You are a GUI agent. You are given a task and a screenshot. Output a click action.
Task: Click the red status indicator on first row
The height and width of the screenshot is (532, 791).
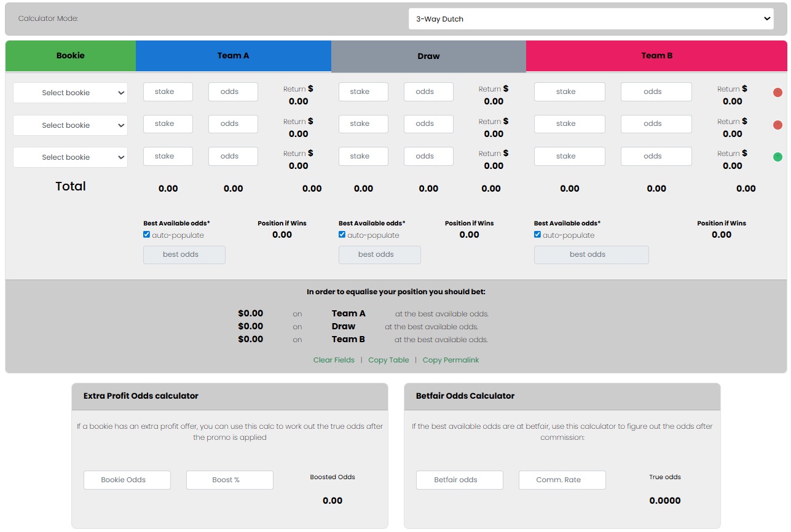[x=778, y=92]
